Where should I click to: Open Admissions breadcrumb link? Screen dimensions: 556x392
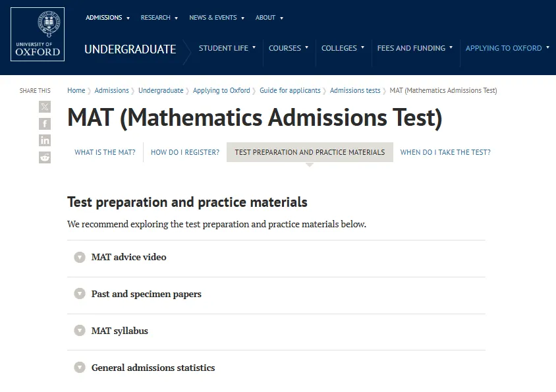[112, 90]
